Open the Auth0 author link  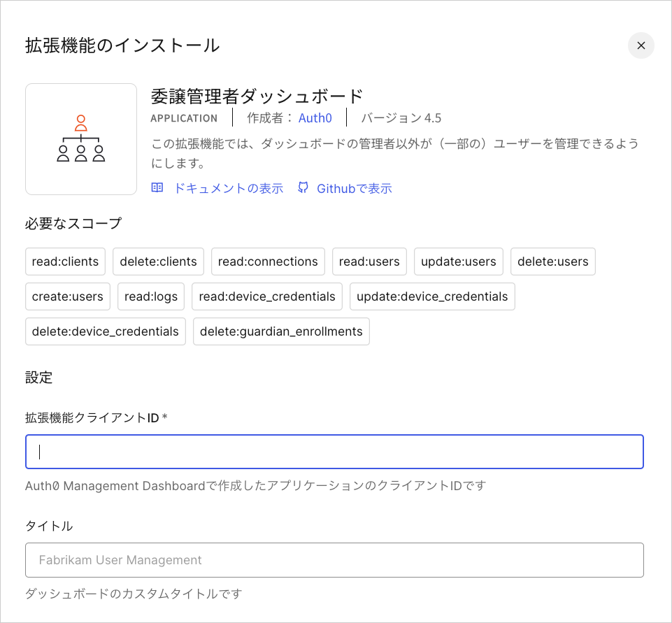(315, 117)
